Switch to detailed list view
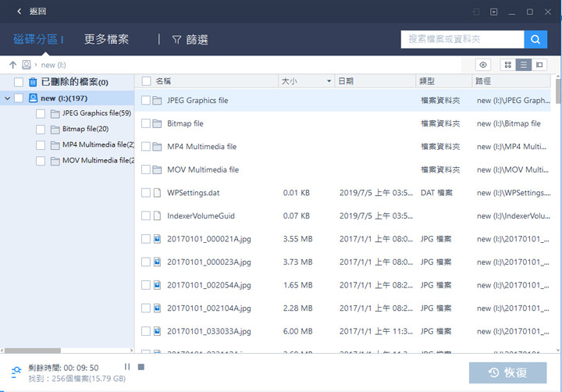562x392 pixels. (x=524, y=65)
